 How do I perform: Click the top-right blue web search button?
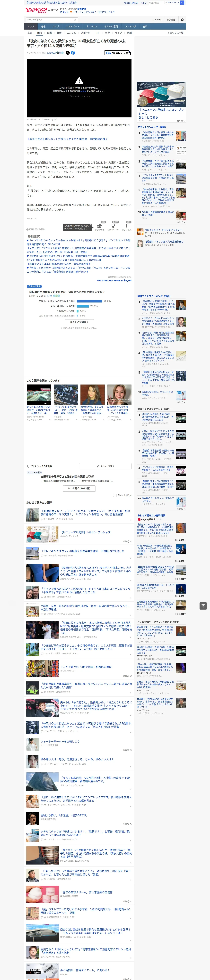pos(182,3)
